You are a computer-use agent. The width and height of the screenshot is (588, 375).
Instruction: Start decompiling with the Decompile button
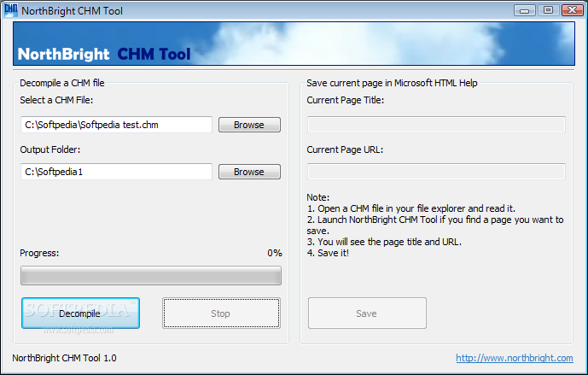coord(80,313)
